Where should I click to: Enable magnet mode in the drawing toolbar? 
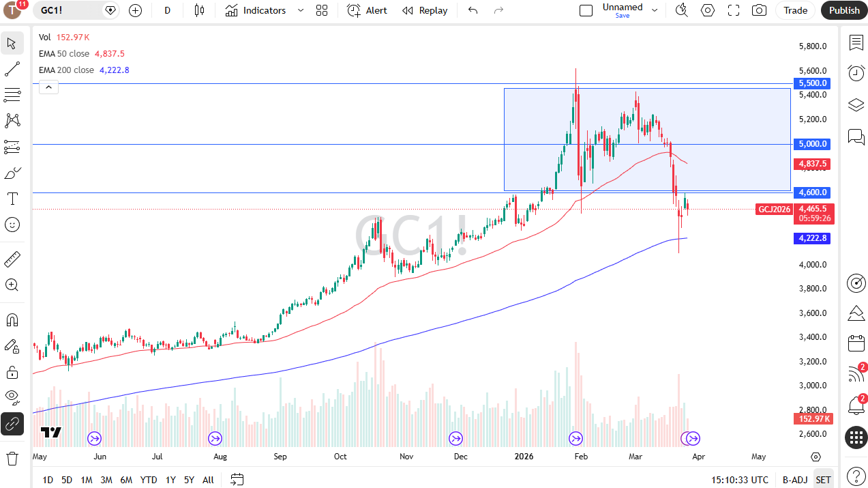(12, 319)
